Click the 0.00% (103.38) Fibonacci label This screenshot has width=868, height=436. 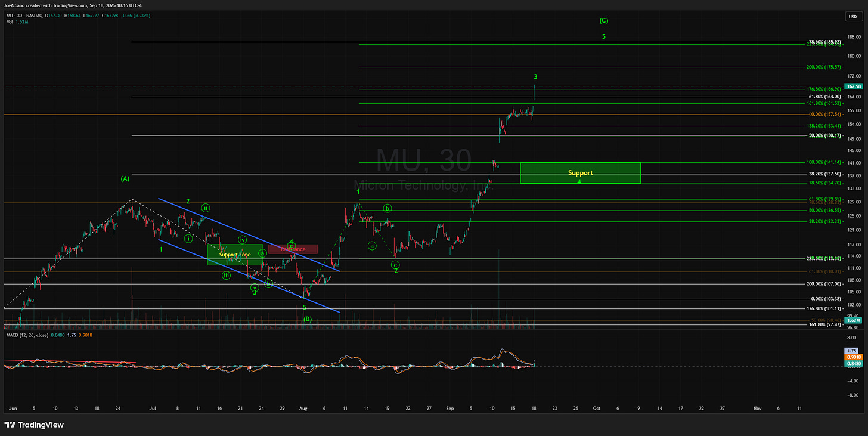pyautogui.click(x=826, y=299)
